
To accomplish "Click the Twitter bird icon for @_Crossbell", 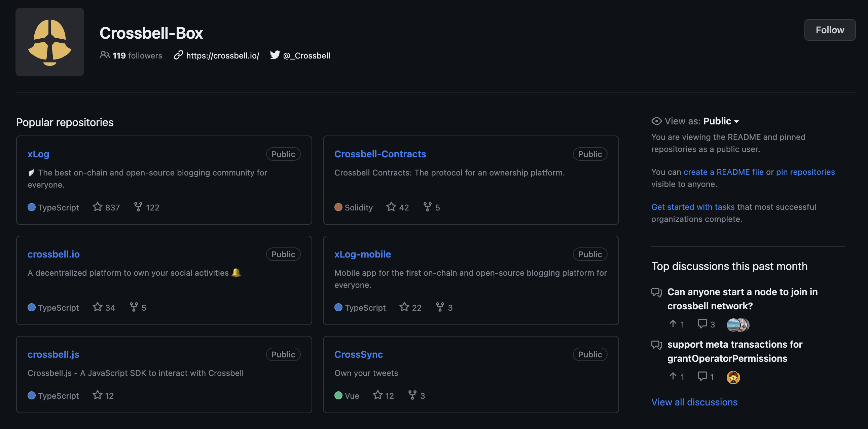I will click(x=275, y=55).
